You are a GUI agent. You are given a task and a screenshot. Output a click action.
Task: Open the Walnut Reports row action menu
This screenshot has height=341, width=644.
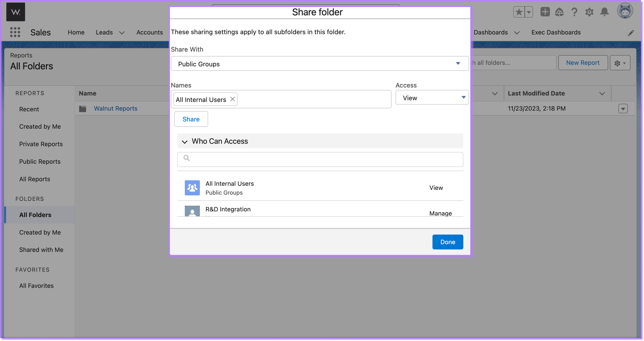(x=623, y=109)
